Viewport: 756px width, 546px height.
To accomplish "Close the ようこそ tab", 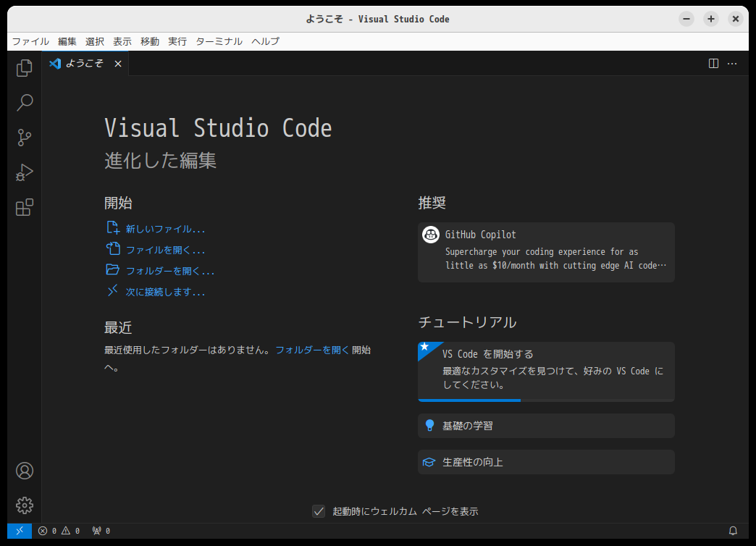I will pyautogui.click(x=117, y=64).
